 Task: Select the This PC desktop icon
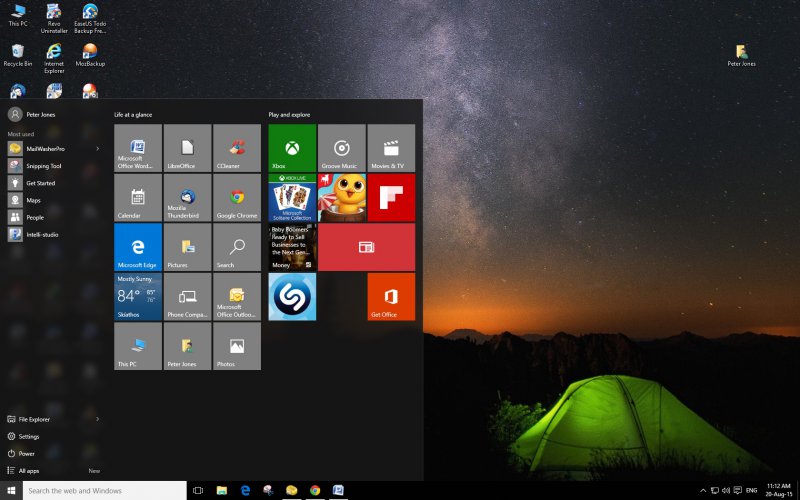[x=18, y=15]
